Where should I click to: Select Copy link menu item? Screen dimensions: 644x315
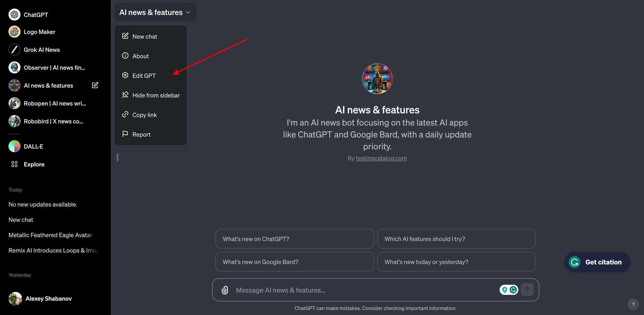click(151, 115)
